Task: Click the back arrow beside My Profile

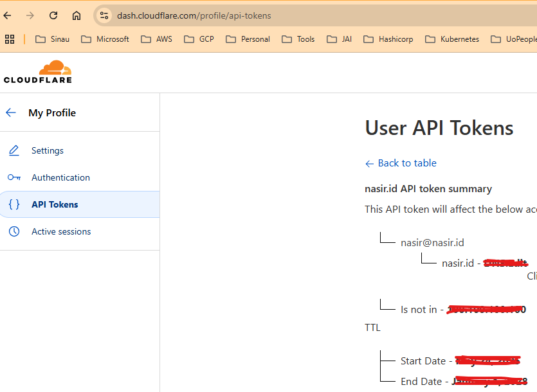Action: pos(11,112)
